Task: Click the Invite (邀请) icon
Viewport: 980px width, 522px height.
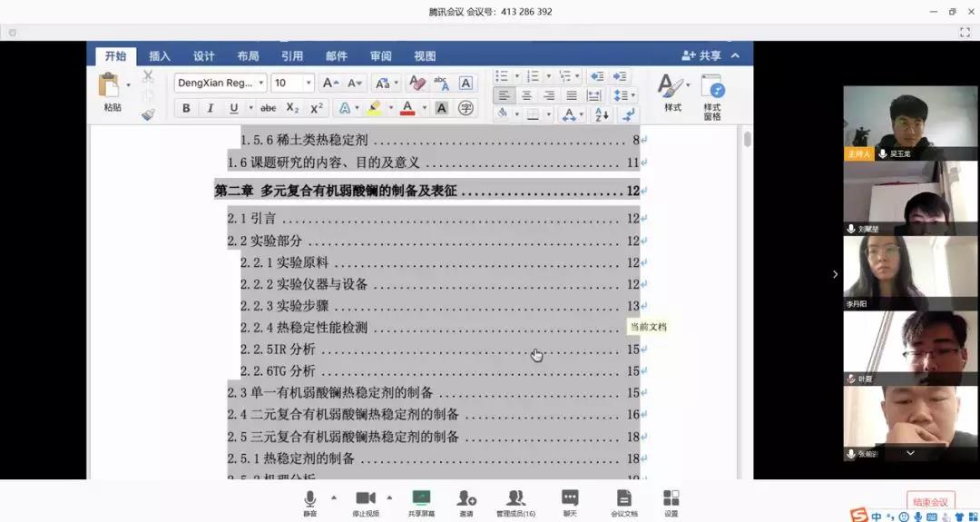Action: click(x=466, y=501)
